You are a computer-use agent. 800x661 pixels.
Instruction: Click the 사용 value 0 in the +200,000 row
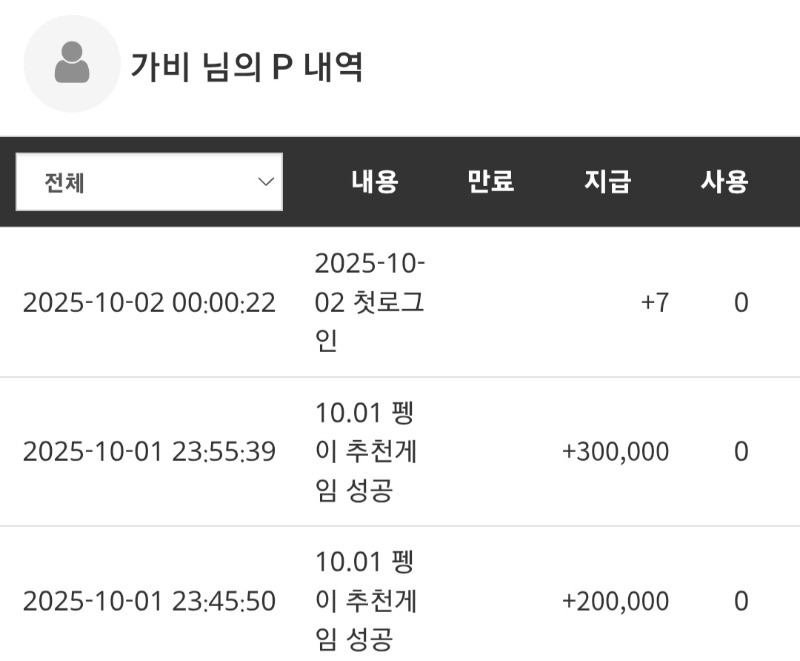pyautogui.click(x=741, y=602)
